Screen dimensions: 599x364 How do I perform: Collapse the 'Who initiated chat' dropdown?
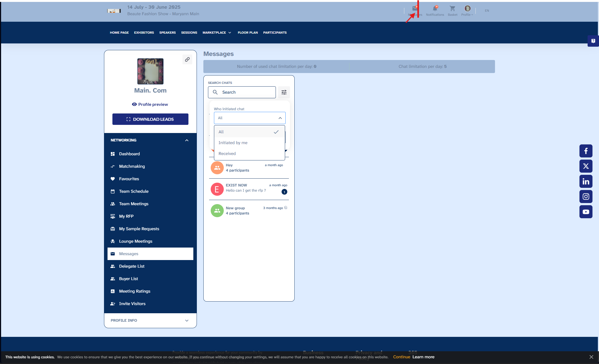[280, 118]
